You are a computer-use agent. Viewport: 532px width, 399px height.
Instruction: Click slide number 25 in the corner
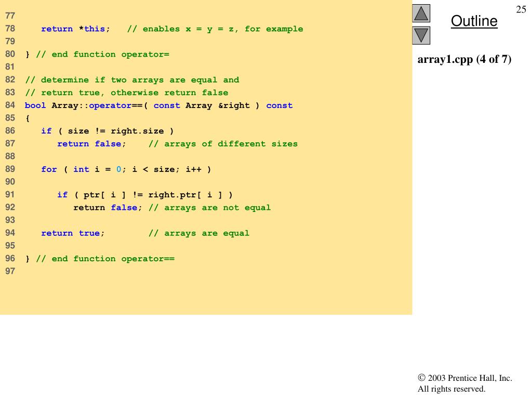(521, 9)
